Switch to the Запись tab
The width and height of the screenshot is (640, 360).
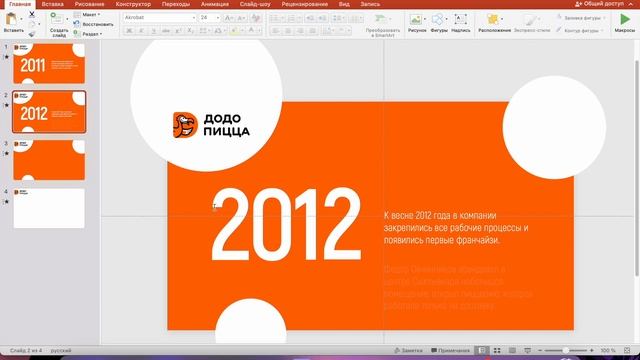pos(370,4)
